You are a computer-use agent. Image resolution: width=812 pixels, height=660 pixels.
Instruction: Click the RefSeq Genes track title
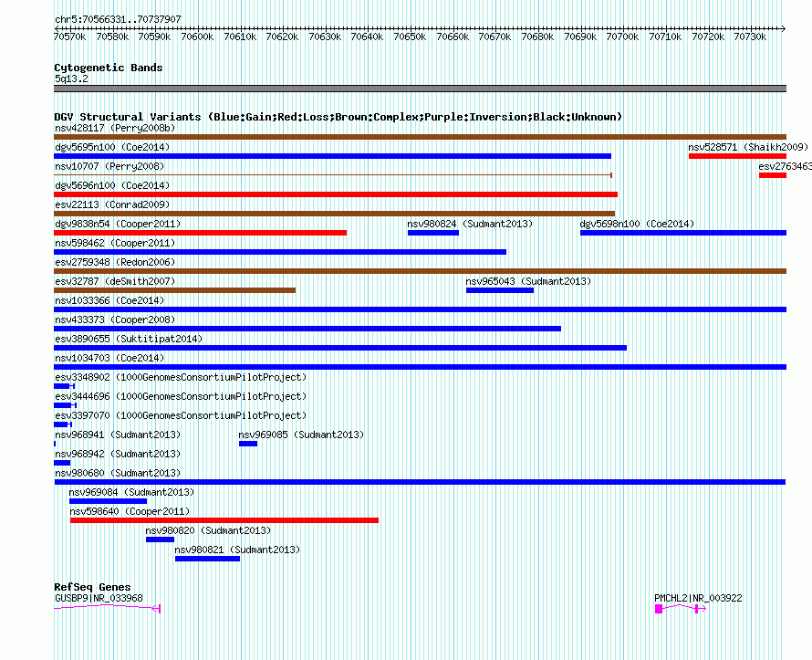92,587
